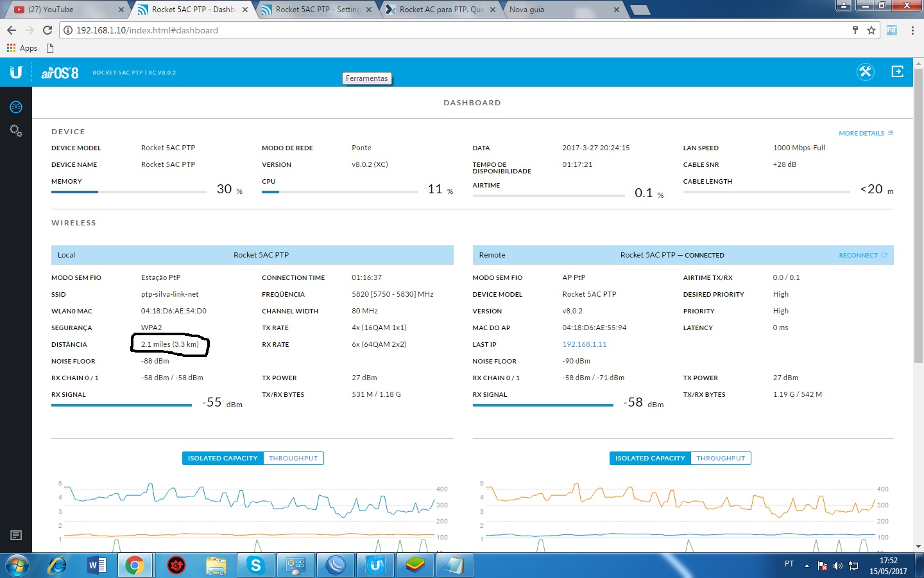Click the remote RX signal value -58 dBm
924x578 pixels.
pos(644,403)
